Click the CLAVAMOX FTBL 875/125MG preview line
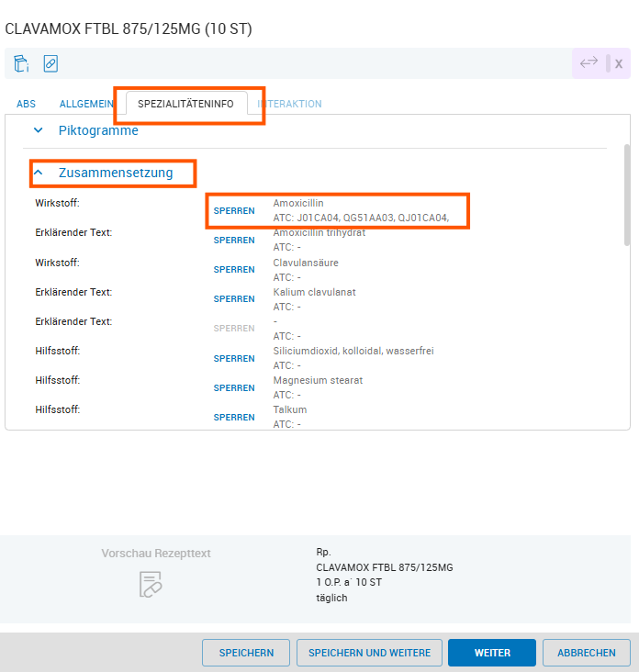 385,567
